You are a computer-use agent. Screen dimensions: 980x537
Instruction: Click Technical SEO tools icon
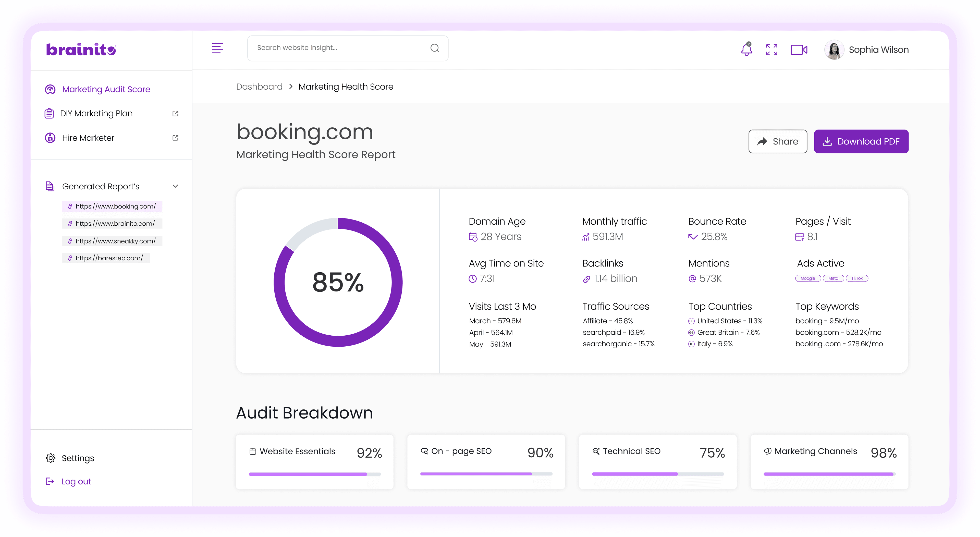point(596,451)
